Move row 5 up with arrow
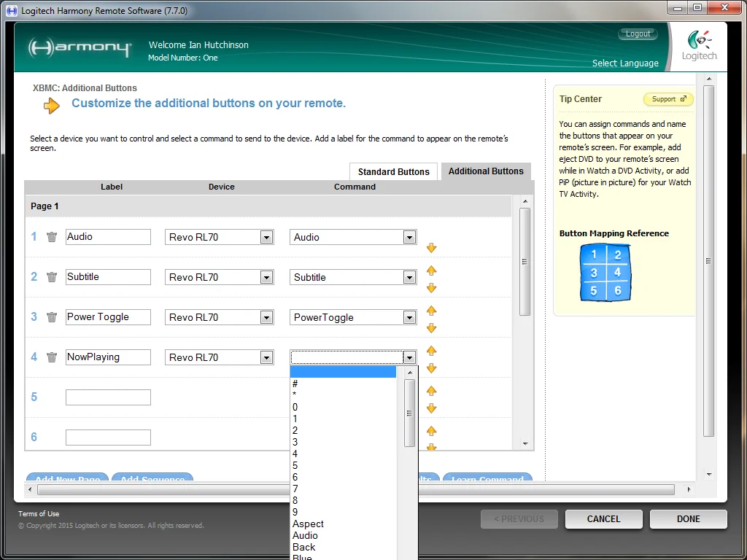The height and width of the screenshot is (560, 747). point(432,391)
